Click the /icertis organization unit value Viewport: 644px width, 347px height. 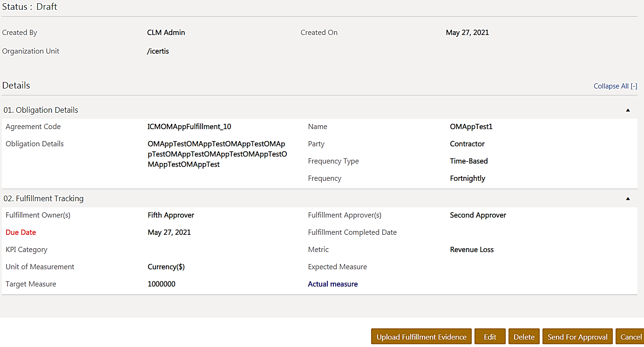[158, 51]
